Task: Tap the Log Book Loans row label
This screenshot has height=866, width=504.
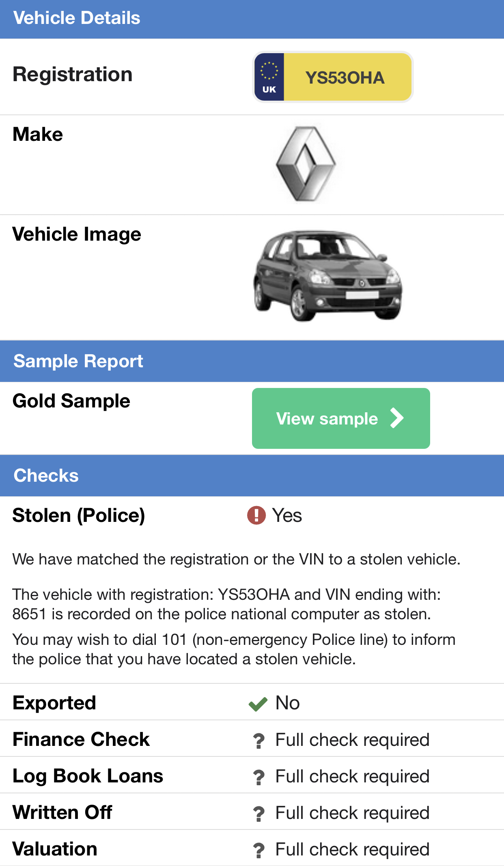Action: coord(88,776)
